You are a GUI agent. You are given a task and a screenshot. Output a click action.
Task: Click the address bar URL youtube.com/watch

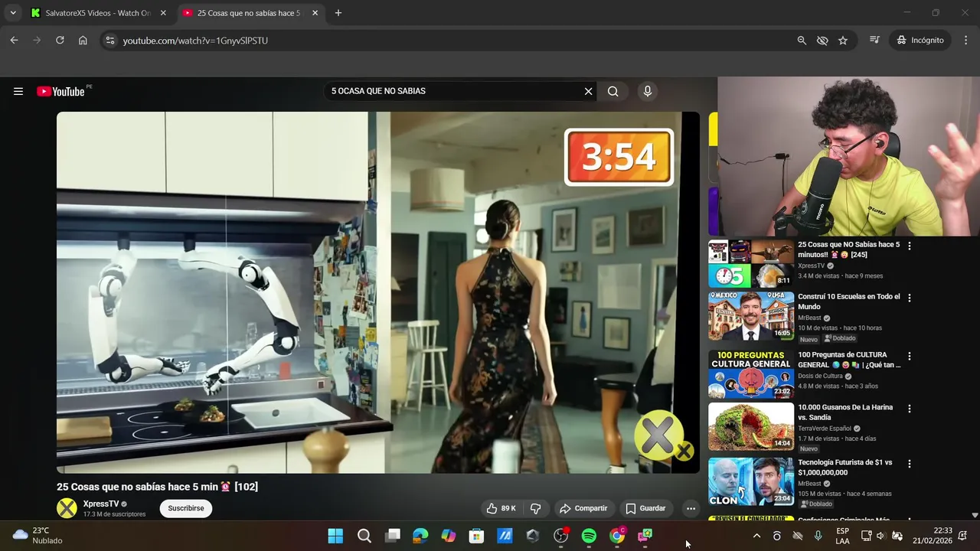195,41
